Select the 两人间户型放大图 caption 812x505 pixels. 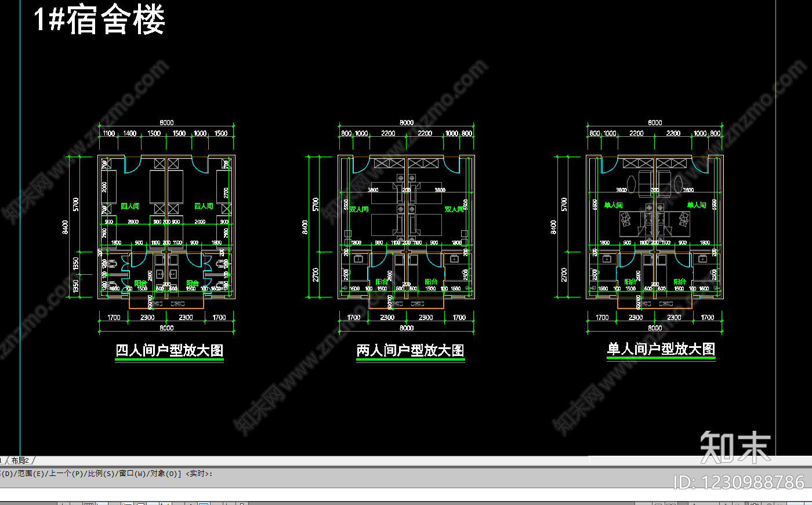(x=410, y=350)
